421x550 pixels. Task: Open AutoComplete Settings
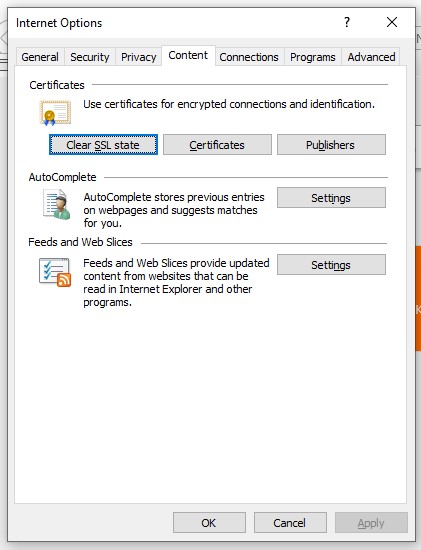pos(331,198)
